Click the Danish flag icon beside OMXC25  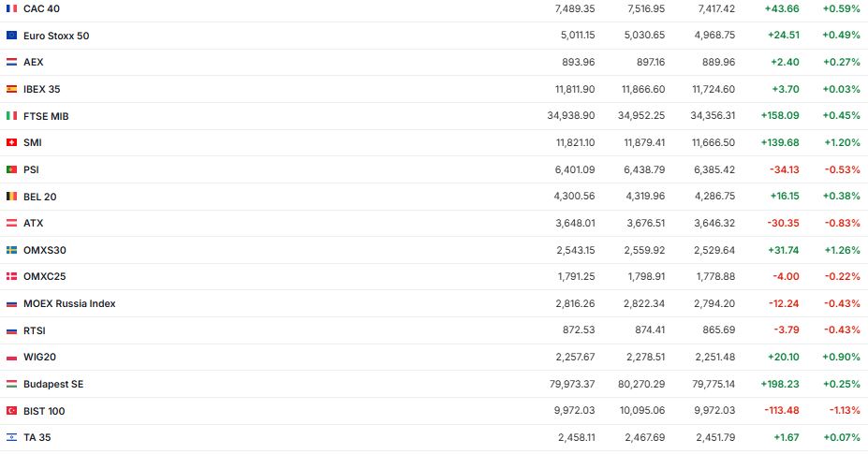[11, 277]
